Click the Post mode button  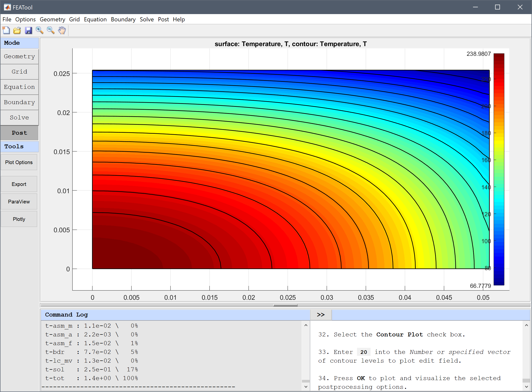pyautogui.click(x=19, y=133)
